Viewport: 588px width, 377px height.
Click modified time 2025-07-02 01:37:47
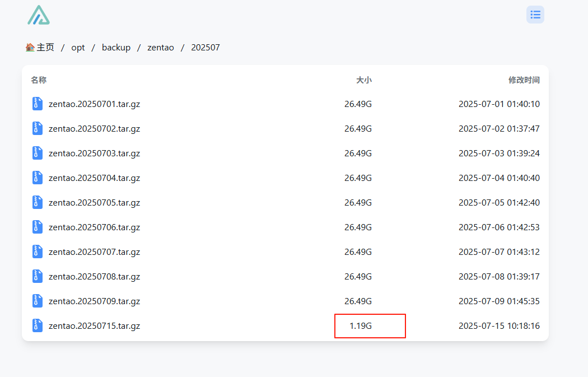coord(499,129)
